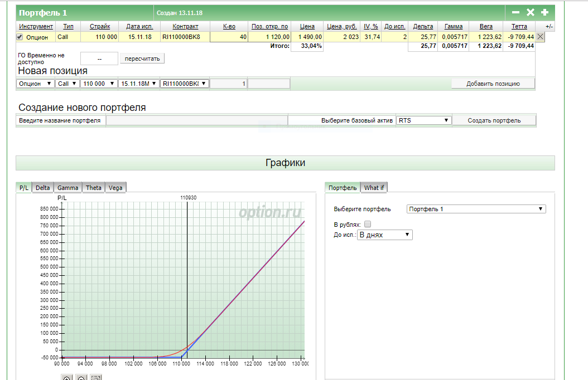
Task: Click the portfolio name input field
Action: 196,120
